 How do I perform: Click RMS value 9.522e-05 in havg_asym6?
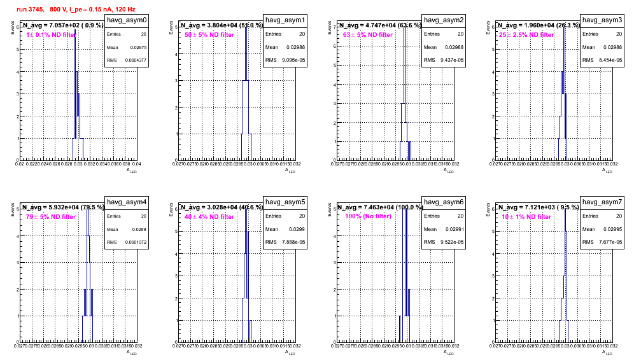(x=452, y=242)
